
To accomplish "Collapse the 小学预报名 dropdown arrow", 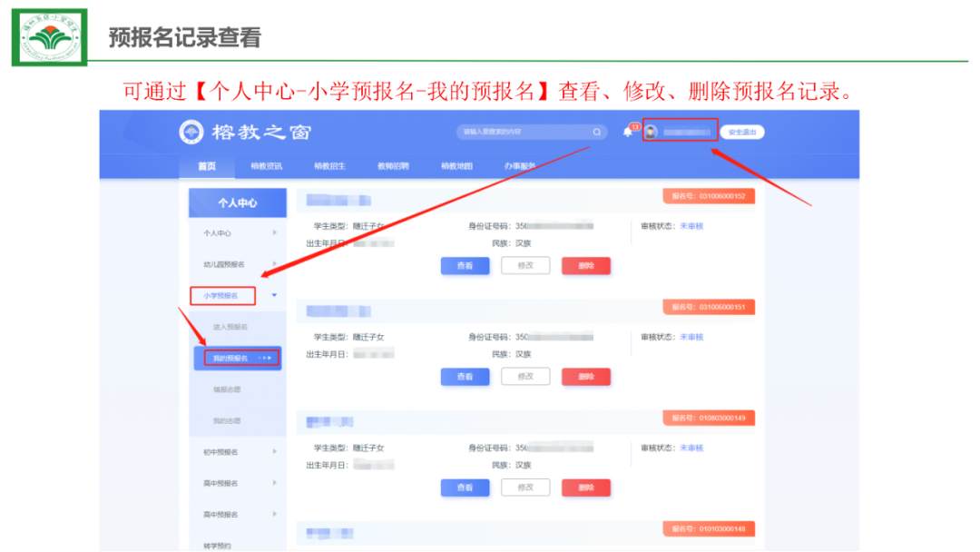I will 274,295.
